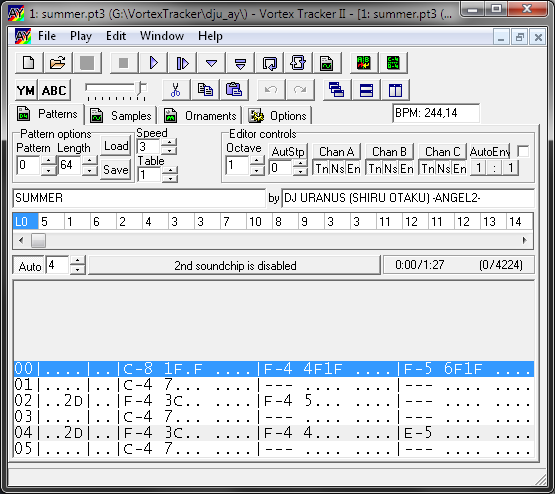Open a file using the folder icon
The image size is (555, 494).
tap(58, 63)
